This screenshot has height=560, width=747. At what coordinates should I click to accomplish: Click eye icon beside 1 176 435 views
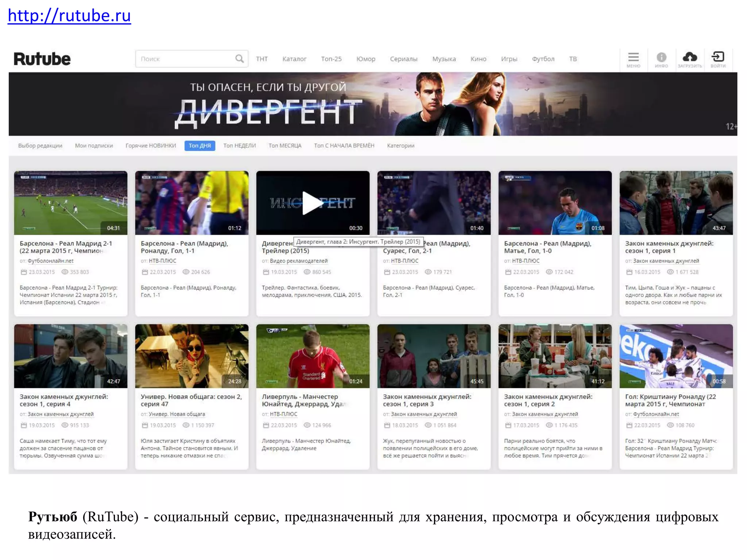(549, 425)
